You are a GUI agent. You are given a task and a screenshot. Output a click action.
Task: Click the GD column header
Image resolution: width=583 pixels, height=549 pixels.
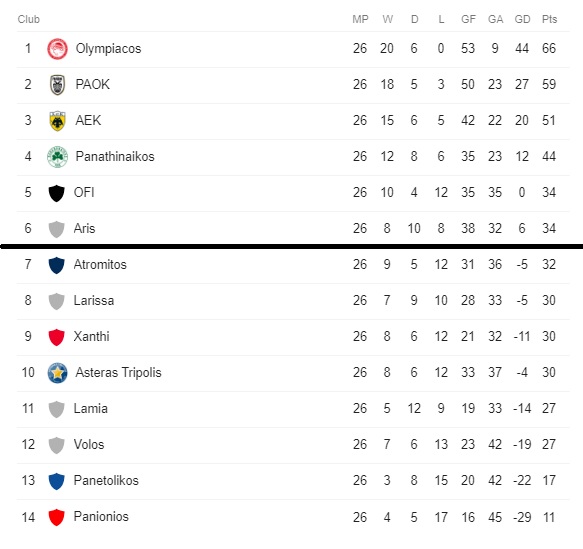[522, 19]
